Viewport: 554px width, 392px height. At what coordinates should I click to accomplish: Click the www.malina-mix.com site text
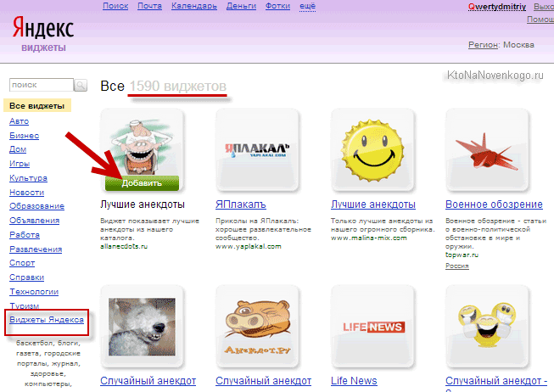coord(369,238)
